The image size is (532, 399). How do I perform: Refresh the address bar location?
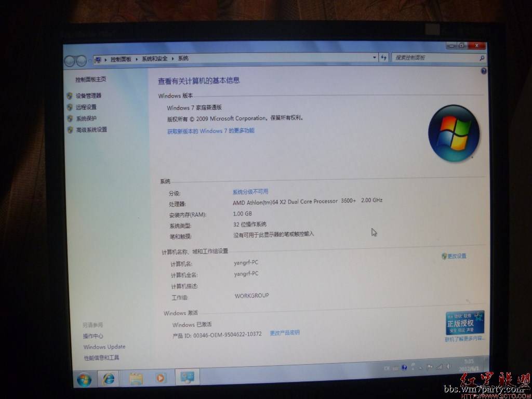point(384,58)
